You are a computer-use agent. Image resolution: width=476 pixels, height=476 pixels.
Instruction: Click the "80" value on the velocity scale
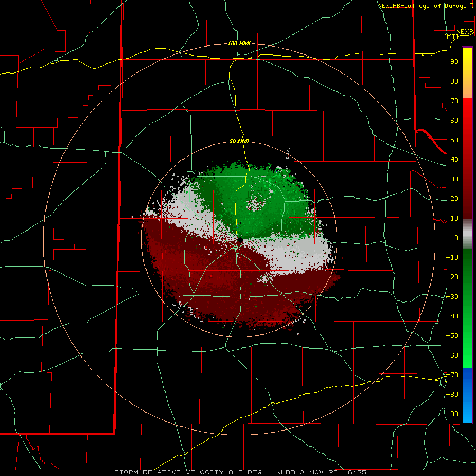tap(454, 81)
